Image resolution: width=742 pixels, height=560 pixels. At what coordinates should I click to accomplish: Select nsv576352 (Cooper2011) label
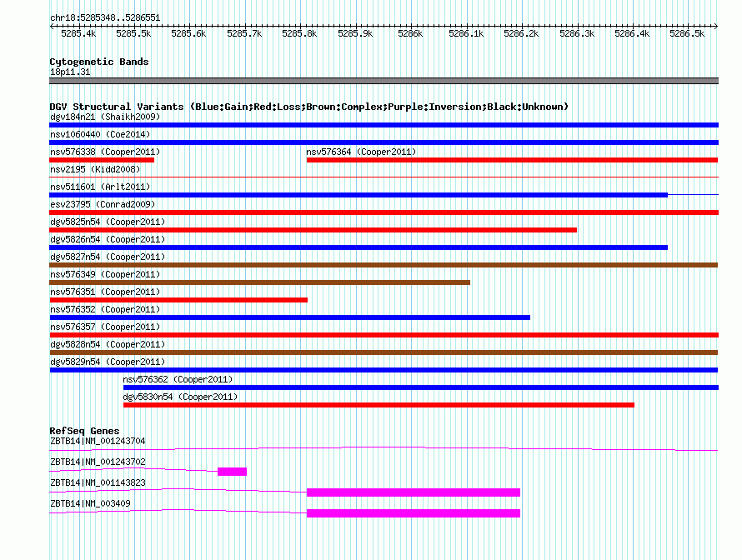[105, 309]
